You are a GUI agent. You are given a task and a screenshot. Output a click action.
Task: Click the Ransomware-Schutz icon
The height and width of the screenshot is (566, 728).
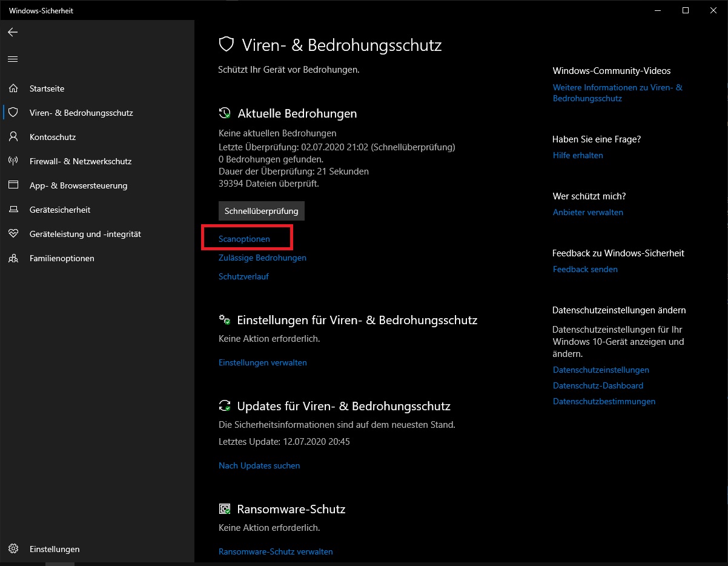(x=225, y=509)
